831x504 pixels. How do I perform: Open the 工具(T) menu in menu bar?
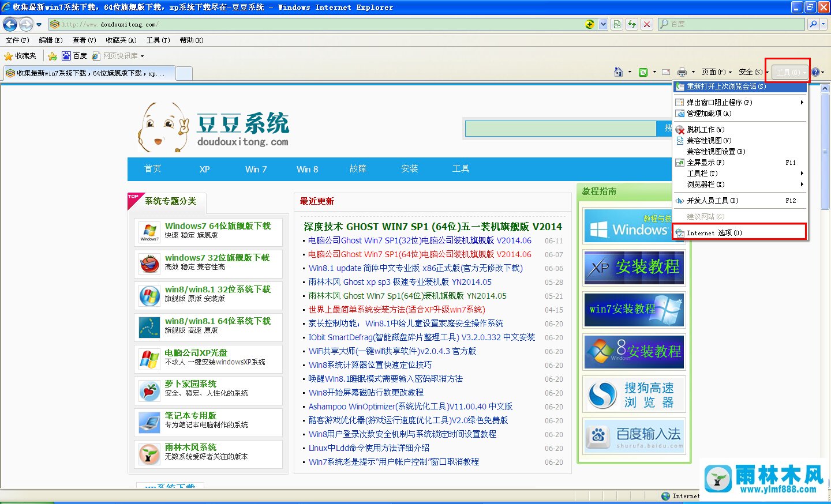158,40
